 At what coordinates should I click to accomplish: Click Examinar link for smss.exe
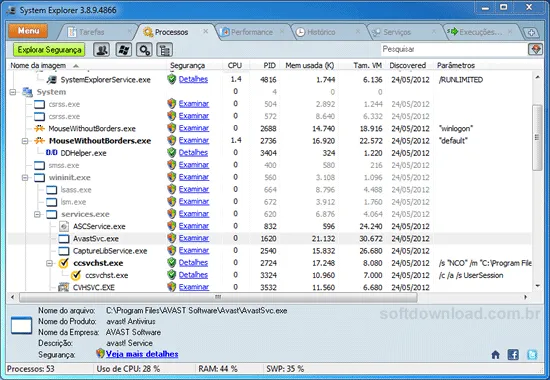(194, 165)
